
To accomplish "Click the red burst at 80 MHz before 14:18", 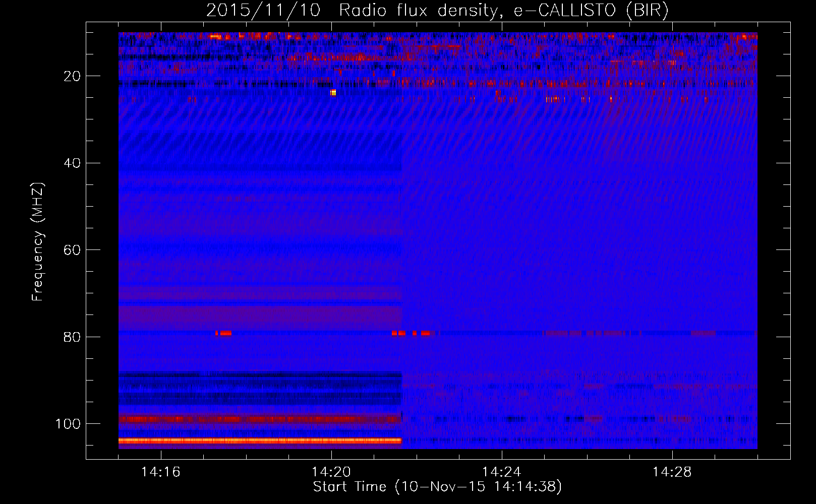I will pyautogui.click(x=225, y=333).
